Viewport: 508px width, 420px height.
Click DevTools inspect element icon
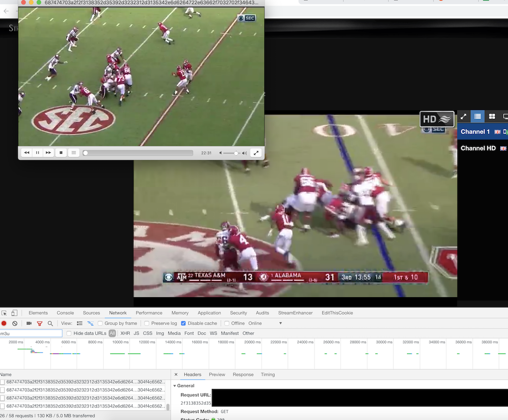4,313
